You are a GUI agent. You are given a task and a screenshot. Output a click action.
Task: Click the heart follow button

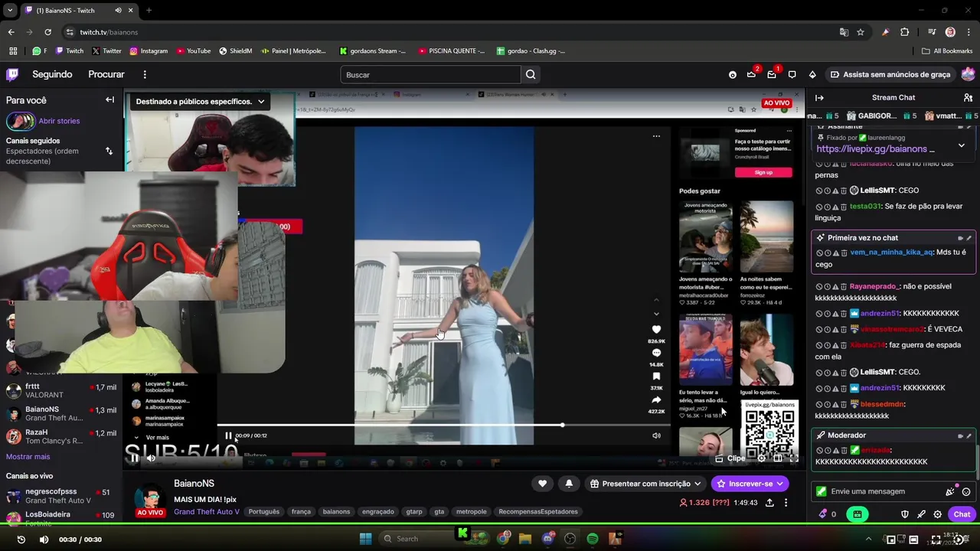(x=542, y=484)
